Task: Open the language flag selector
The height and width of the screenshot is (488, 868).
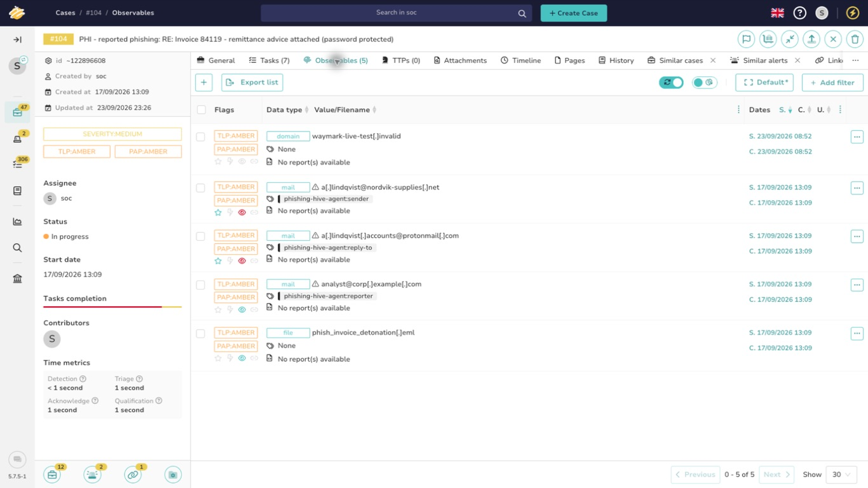Action: (777, 13)
